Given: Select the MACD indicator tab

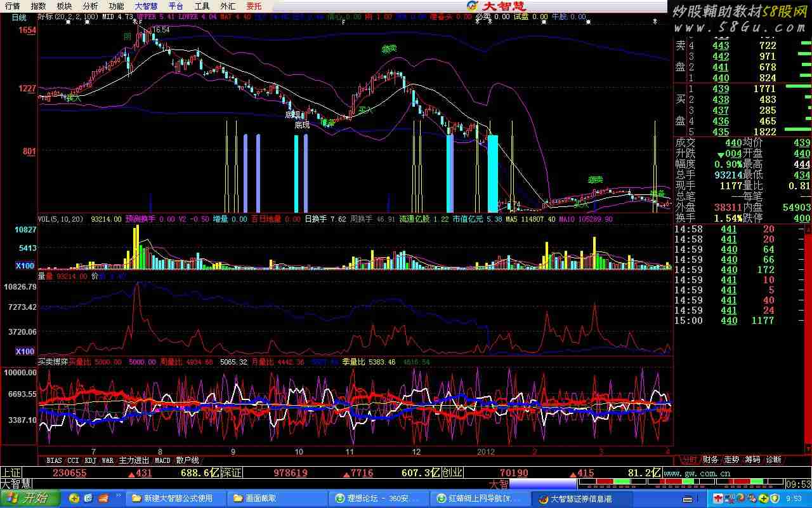Looking at the screenshot, I should pos(163,460).
